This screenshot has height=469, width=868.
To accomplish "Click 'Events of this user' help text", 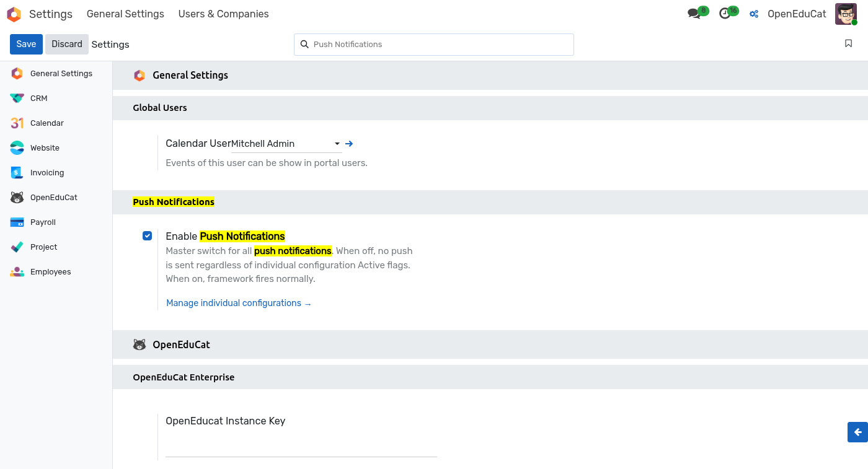I will click(267, 163).
